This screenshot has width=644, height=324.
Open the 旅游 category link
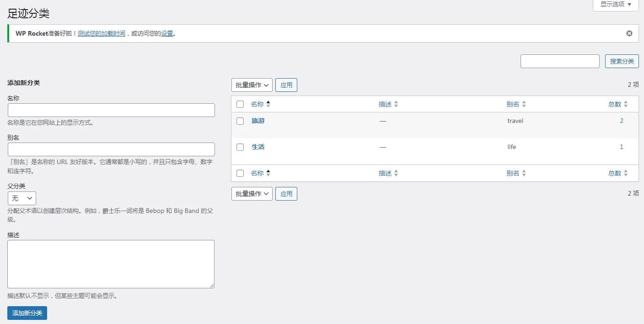258,121
